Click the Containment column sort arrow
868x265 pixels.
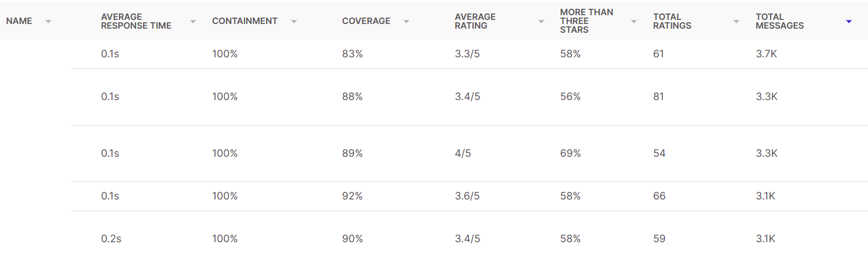tap(294, 22)
